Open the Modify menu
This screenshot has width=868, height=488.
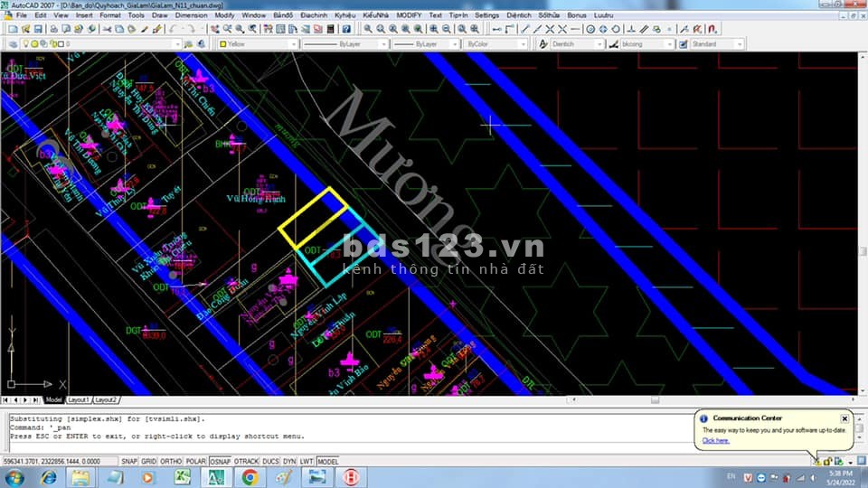224,15
